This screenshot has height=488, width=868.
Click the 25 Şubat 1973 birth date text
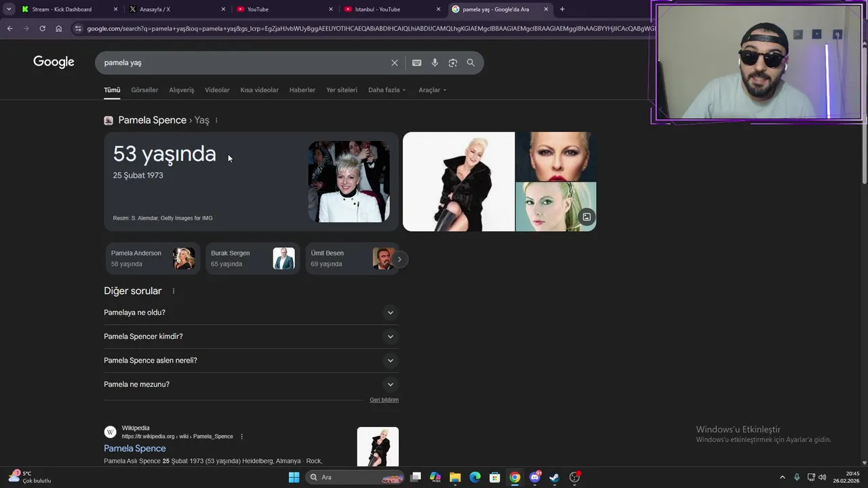tap(138, 176)
